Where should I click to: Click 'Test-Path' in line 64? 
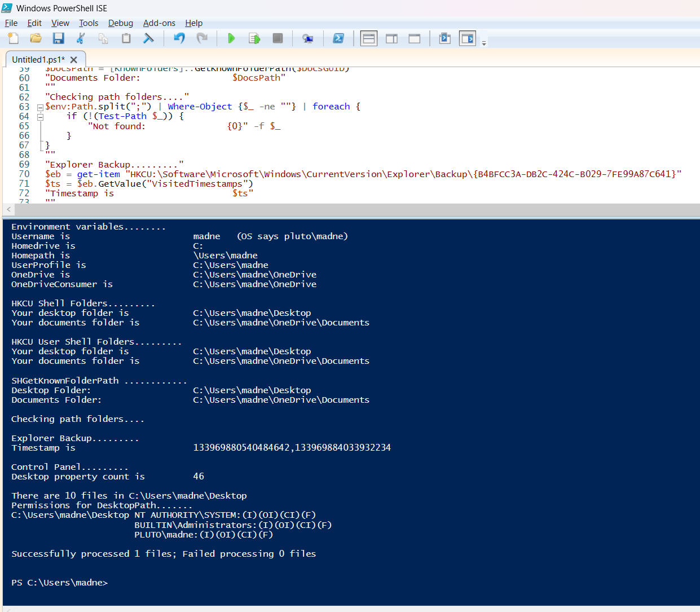[122, 116]
